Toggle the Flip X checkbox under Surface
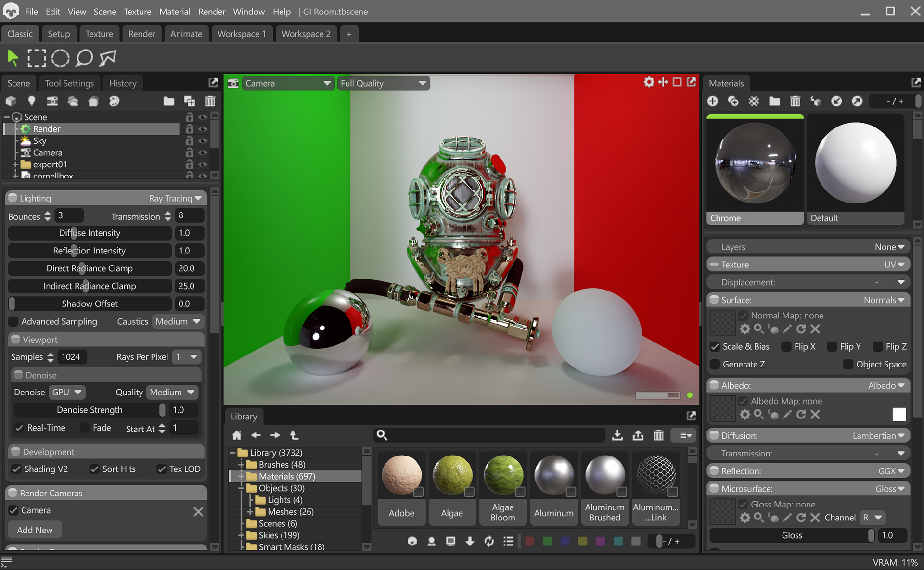Image resolution: width=924 pixels, height=570 pixels. [786, 346]
